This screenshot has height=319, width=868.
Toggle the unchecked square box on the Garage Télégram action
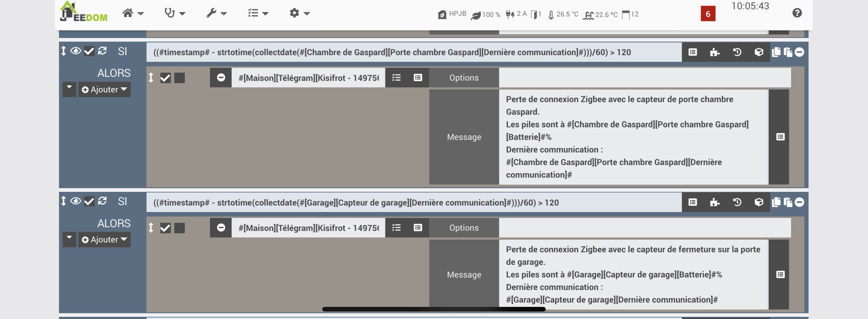click(180, 228)
